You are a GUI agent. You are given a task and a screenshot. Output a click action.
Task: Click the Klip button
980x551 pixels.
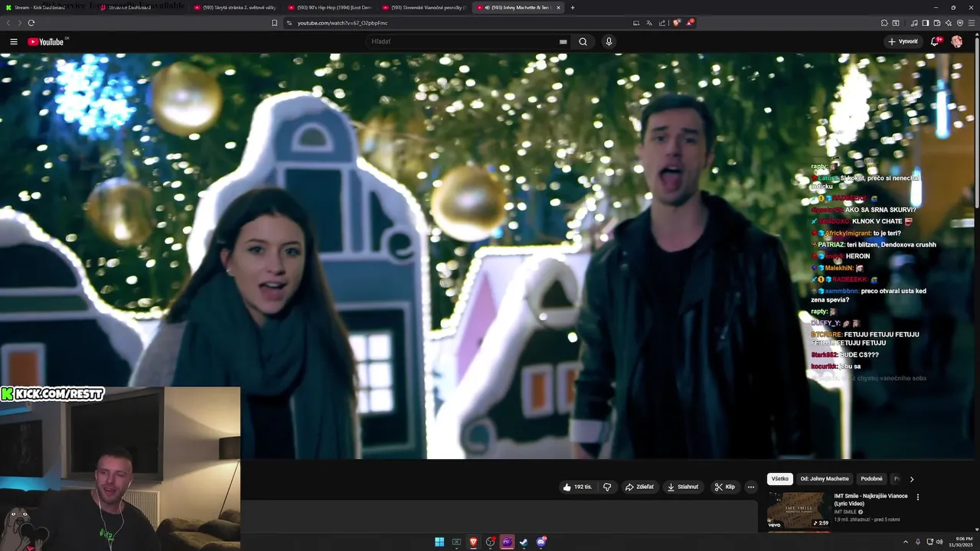coord(724,487)
